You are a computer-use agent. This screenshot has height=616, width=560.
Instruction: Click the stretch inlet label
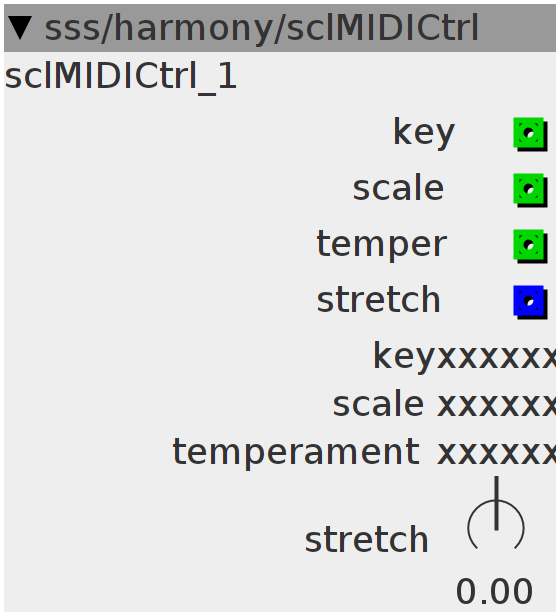point(378,300)
